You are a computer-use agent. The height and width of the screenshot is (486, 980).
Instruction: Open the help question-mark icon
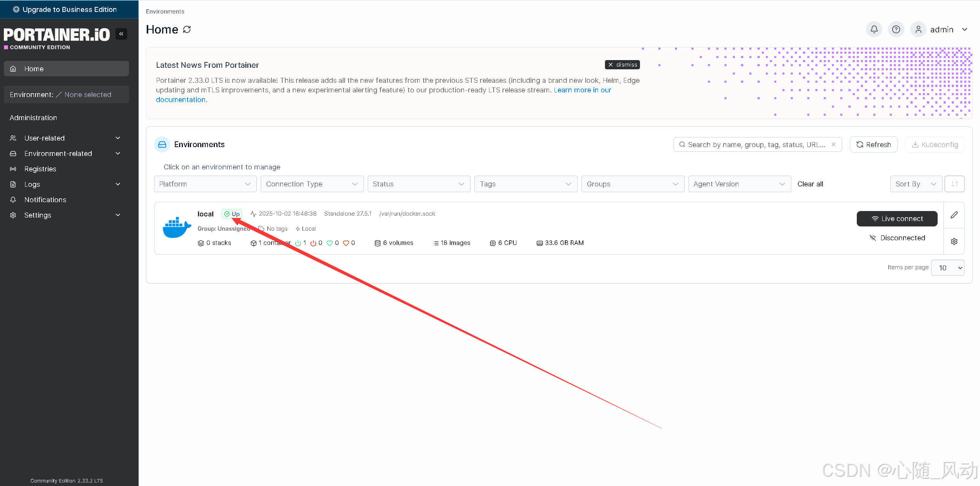896,29
